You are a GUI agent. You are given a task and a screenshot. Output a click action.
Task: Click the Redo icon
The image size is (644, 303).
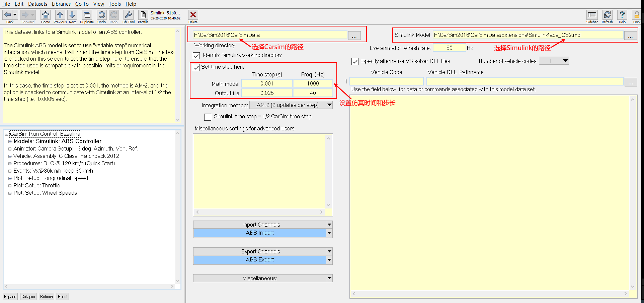pyautogui.click(x=113, y=15)
